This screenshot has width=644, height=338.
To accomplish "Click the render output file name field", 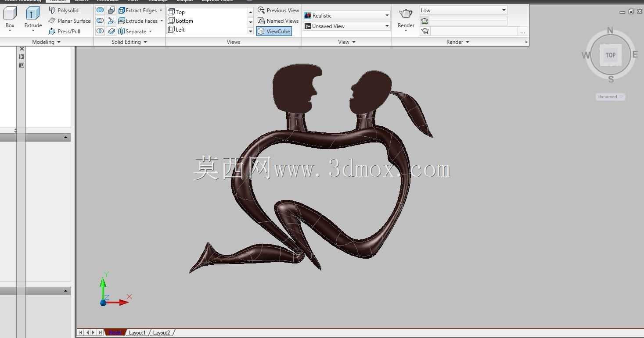I will coord(474,31).
